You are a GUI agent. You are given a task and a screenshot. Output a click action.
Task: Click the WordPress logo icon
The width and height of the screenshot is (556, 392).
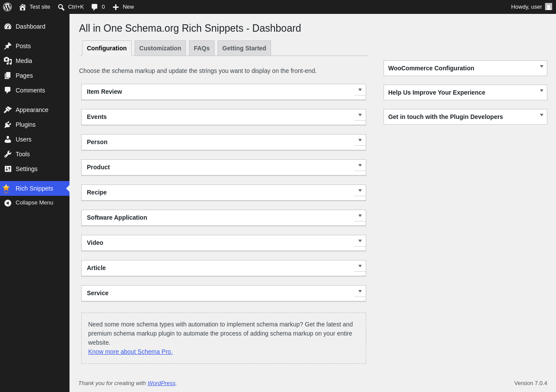7,7
